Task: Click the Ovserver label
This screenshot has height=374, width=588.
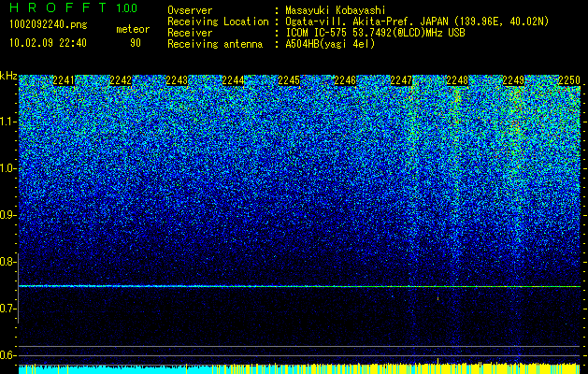Action: [x=190, y=10]
